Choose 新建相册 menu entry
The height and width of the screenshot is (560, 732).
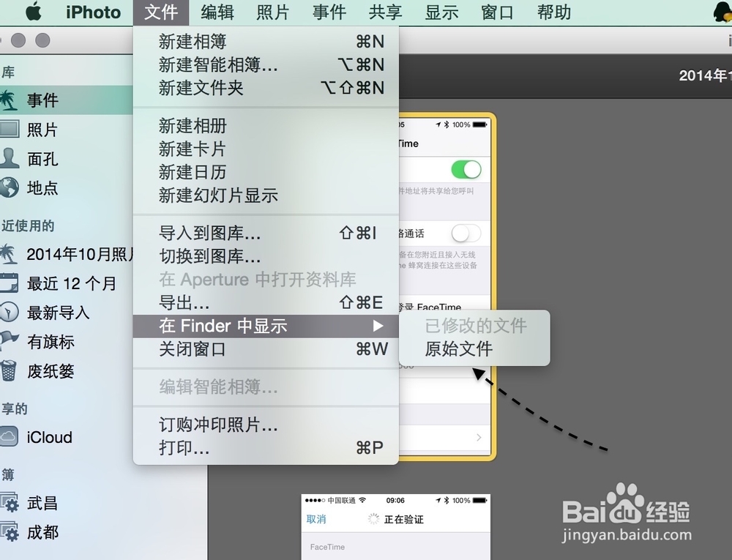pos(266,125)
